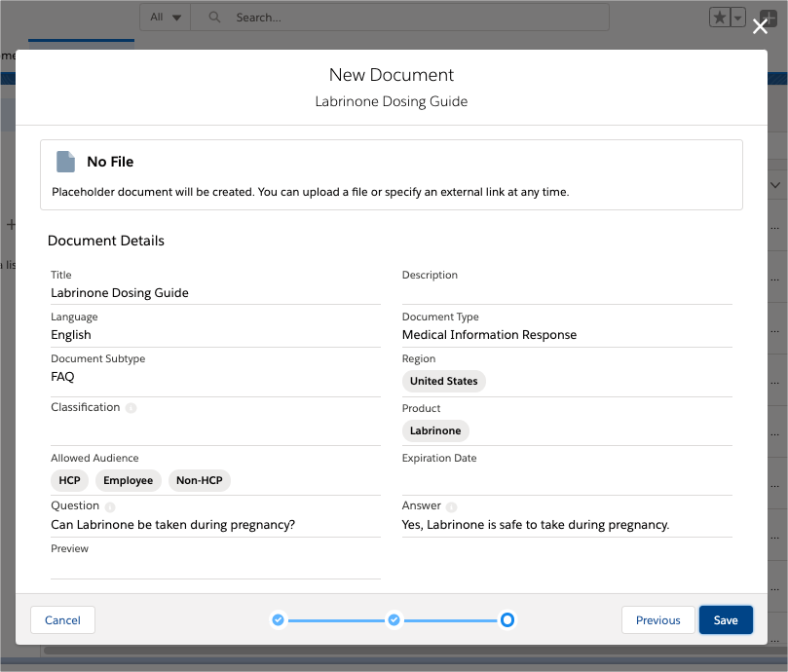Select the United States region pill
Viewport: 788px width, 672px height.
tap(443, 381)
